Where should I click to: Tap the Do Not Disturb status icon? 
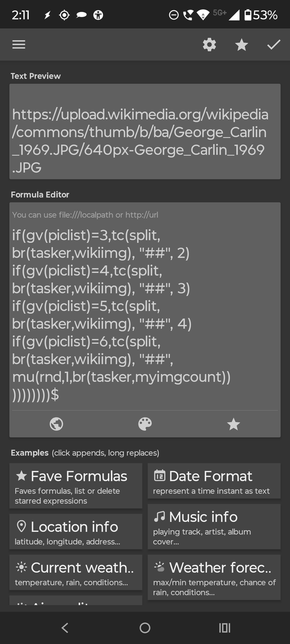(x=174, y=15)
